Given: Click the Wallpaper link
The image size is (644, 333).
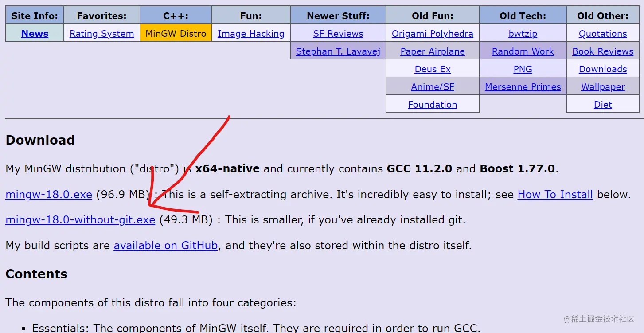Looking at the screenshot, I should tap(603, 87).
